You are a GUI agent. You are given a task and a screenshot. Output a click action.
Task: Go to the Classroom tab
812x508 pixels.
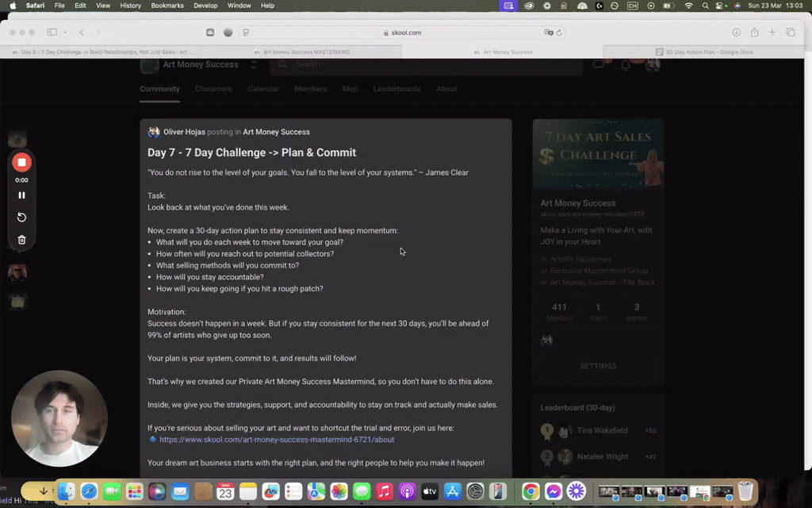point(213,89)
